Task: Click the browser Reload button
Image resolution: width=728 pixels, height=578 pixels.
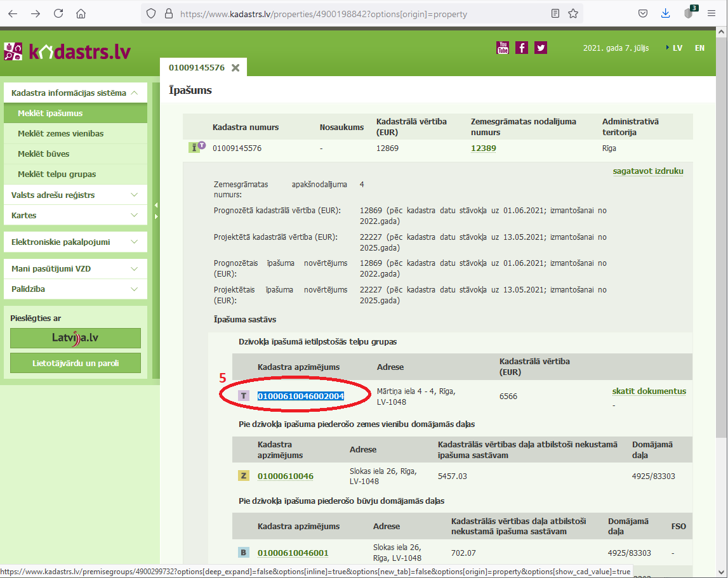Action: pos(58,13)
